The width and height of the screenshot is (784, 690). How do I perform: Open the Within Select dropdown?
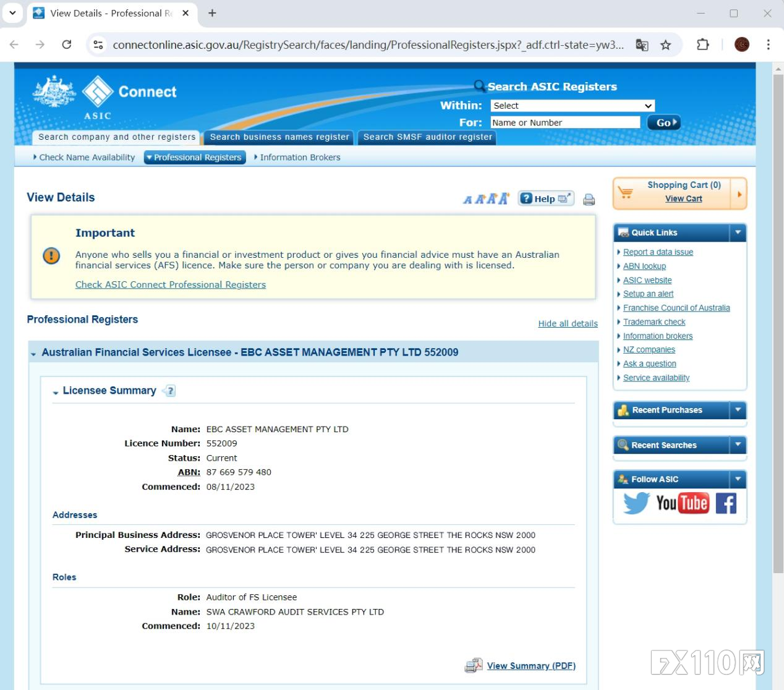573,106
